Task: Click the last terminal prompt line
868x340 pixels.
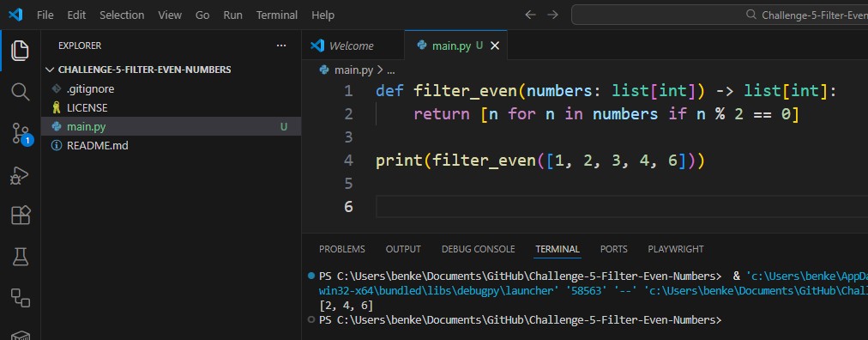Action: coord(521,320)
